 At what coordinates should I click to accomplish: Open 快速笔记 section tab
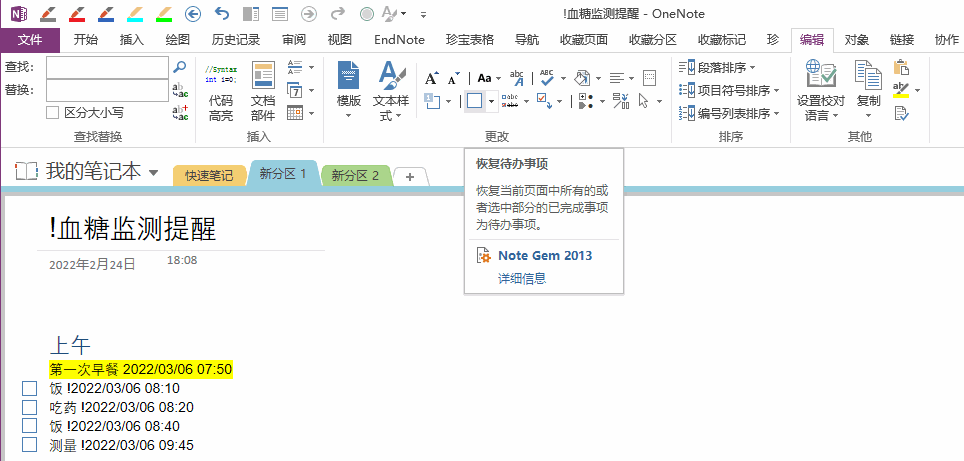(x=209, y=176)
